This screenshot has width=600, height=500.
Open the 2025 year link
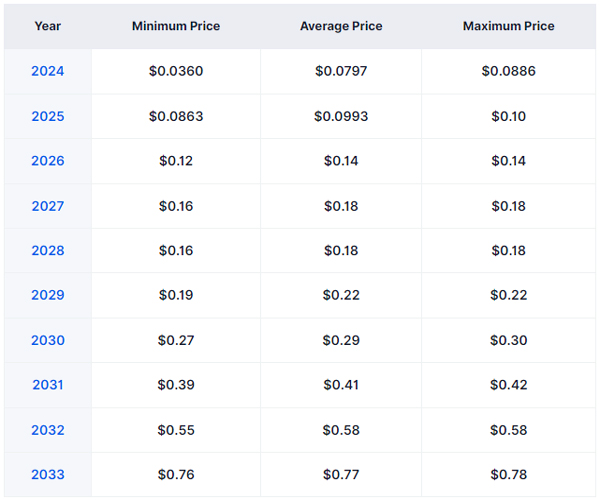tap(47, 116)
